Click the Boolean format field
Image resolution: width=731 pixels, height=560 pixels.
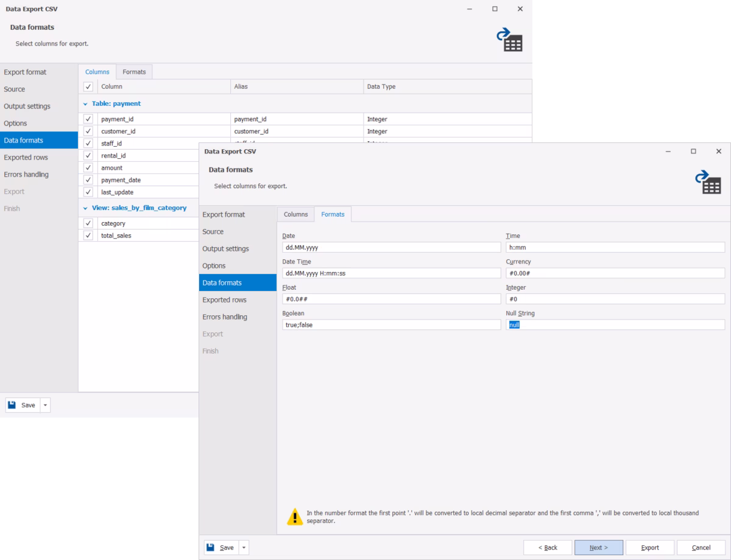pos(391,325)
